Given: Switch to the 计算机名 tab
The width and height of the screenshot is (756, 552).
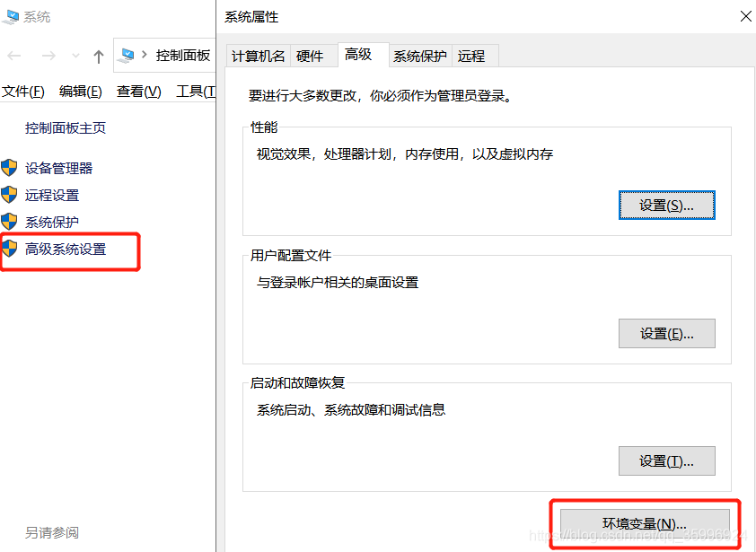Looking at the screenshot, I should click(x=258, y=56).
